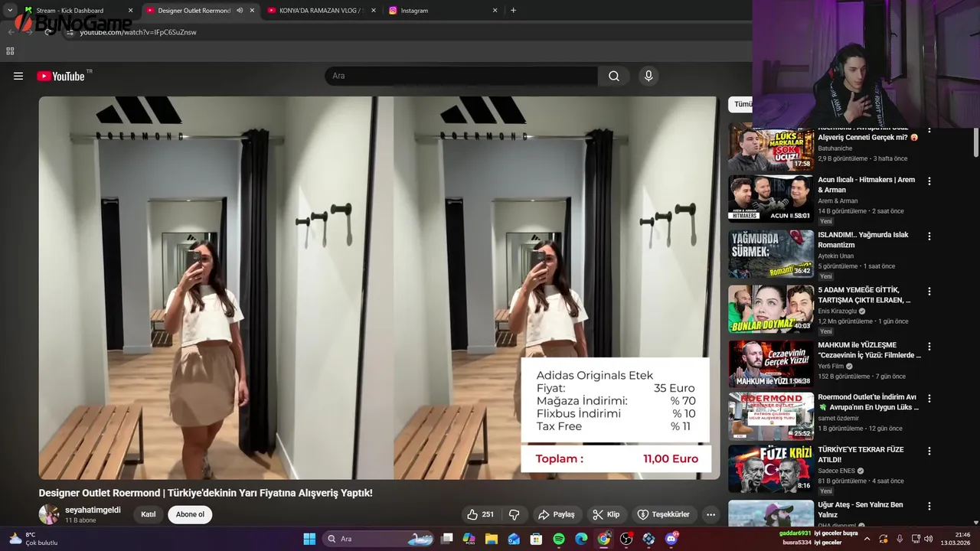Screen dimensions: 980x551
Task: Create a clip with the Klip button
Action: (x=606, y=514)
